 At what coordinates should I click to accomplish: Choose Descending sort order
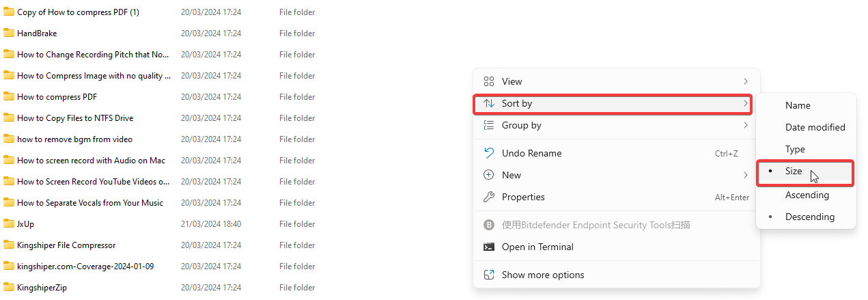tap(809, 217)
